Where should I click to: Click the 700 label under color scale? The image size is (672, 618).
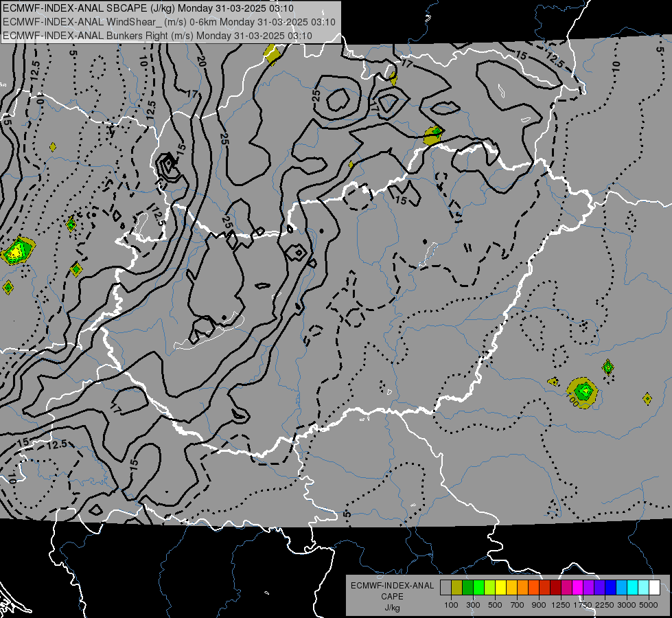tap(518, 605)
